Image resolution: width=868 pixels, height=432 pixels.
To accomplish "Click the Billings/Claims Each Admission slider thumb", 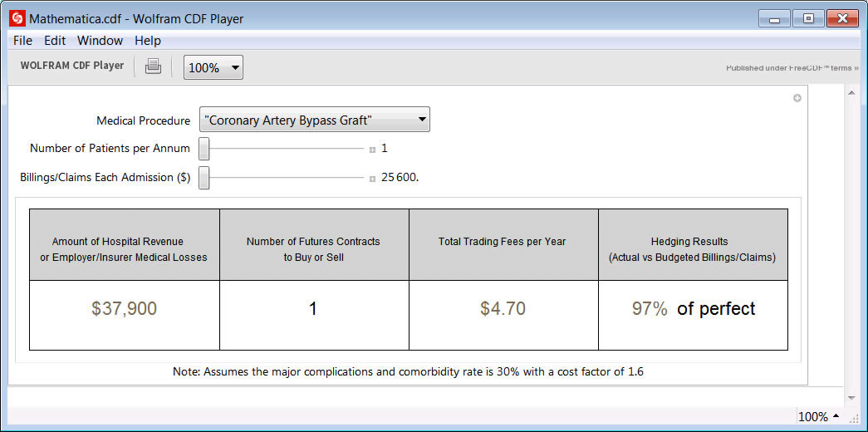I will [204, 179].
